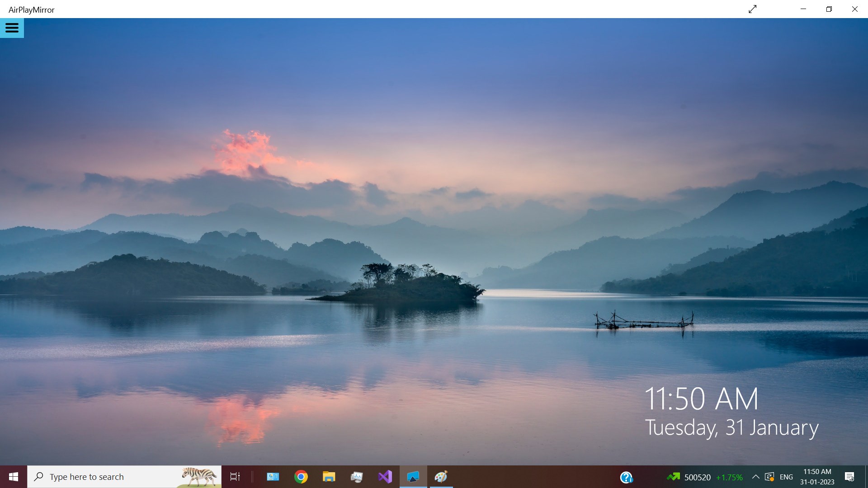Click the Windows Start button

(13, 477)
